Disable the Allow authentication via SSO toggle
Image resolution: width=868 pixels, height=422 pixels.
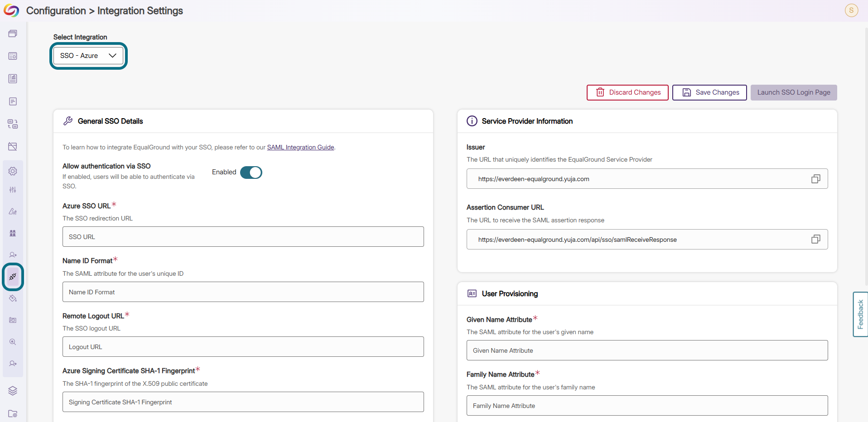click(251, 173)
